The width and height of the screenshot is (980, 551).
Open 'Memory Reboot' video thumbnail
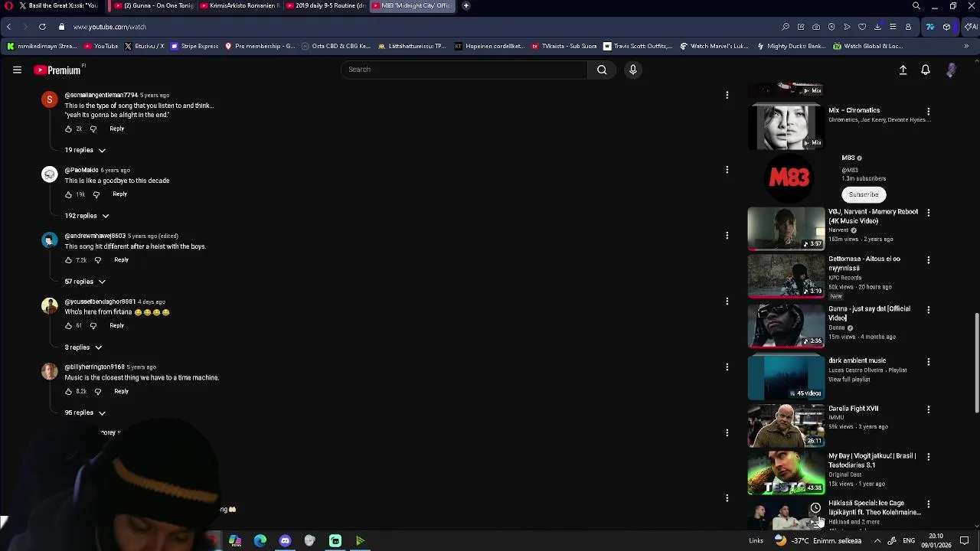point(786,229)
